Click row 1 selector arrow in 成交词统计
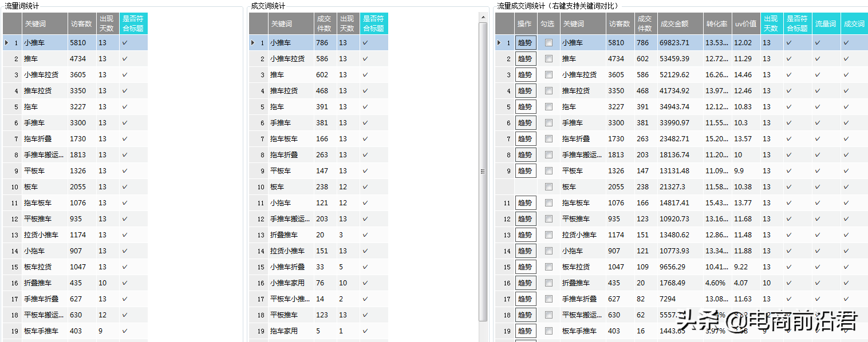868x342 pixels. tap(252, 43)
